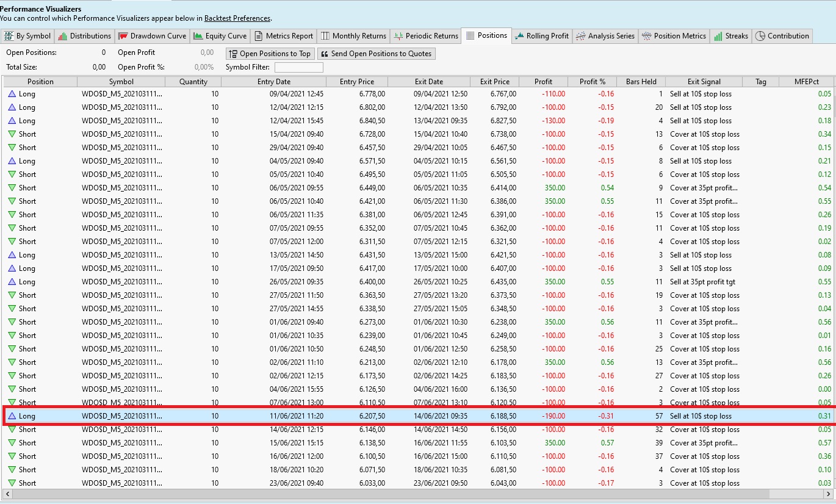Open the By Symbol tab icon
The image size is (836, 504).
(x=9, y=36)
